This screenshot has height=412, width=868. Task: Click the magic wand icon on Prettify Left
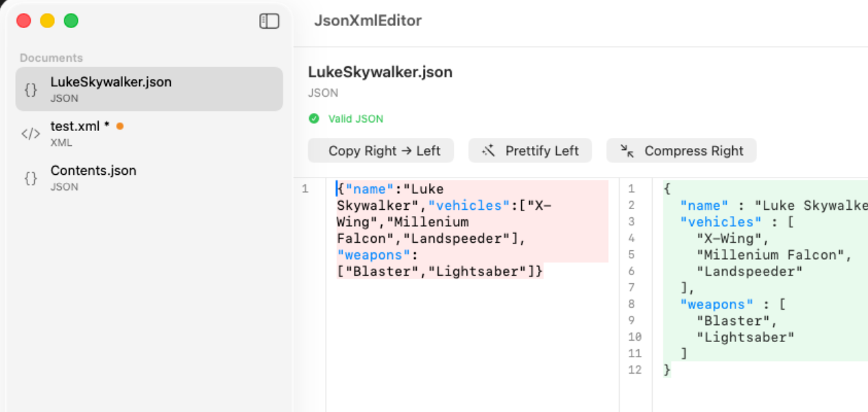pos(489,150)
